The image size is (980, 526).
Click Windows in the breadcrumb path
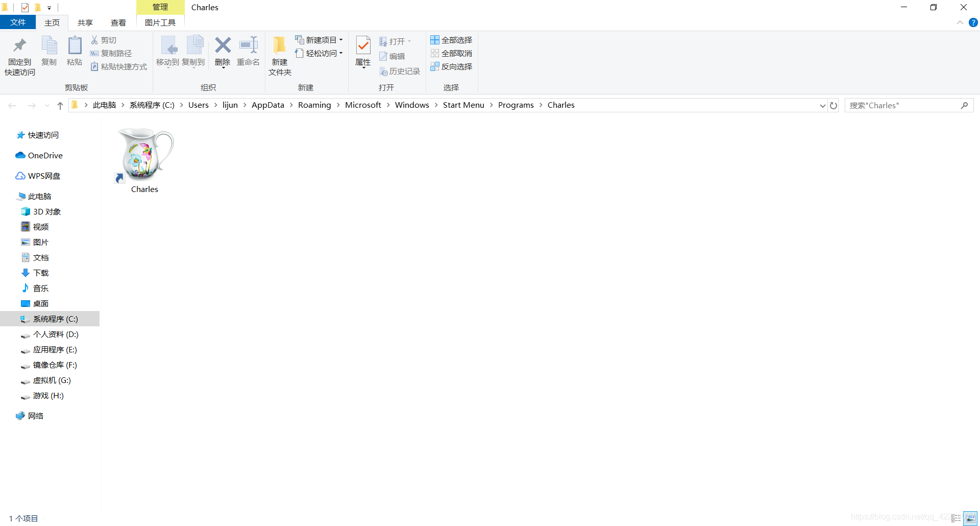click(x=412, y=105)
